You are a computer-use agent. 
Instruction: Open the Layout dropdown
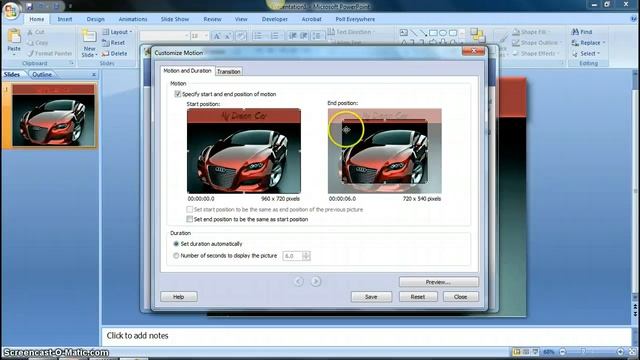point(118,32)
